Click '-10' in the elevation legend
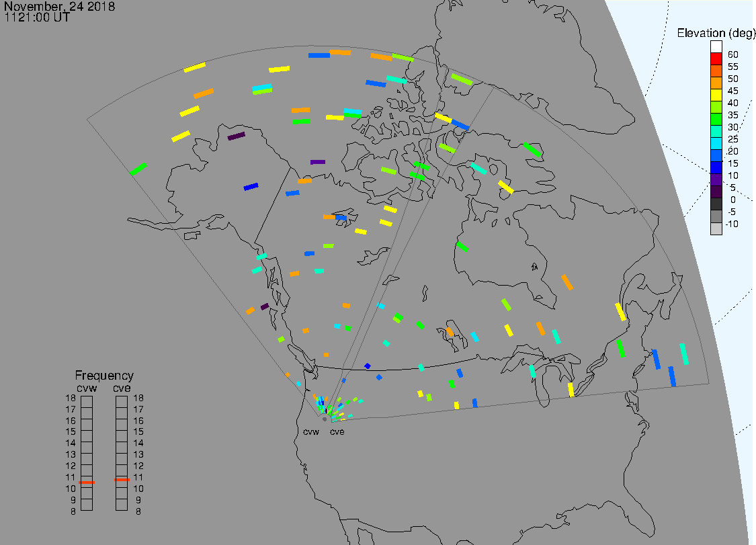 732,224
